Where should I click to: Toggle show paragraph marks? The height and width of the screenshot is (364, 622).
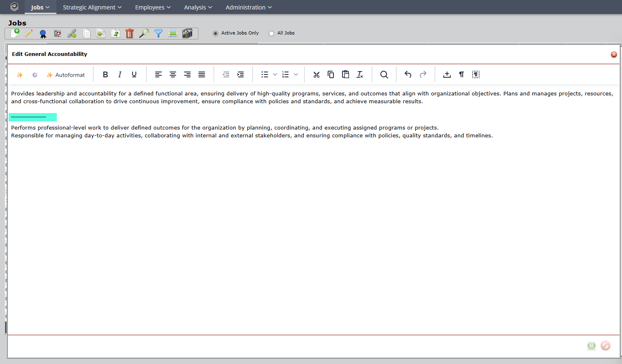pos(461,74)
